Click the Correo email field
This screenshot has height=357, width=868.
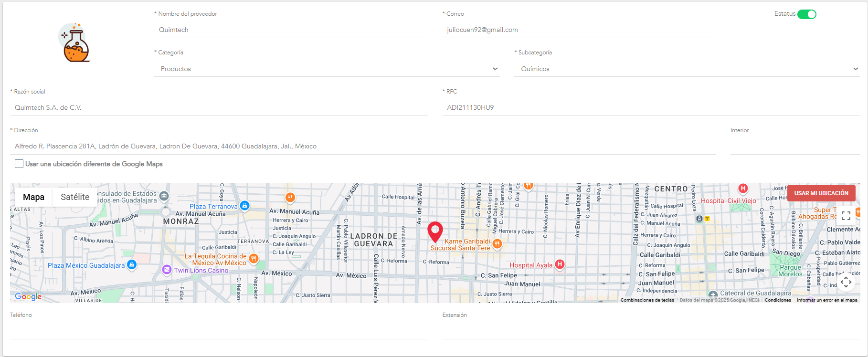click(579, 30)
